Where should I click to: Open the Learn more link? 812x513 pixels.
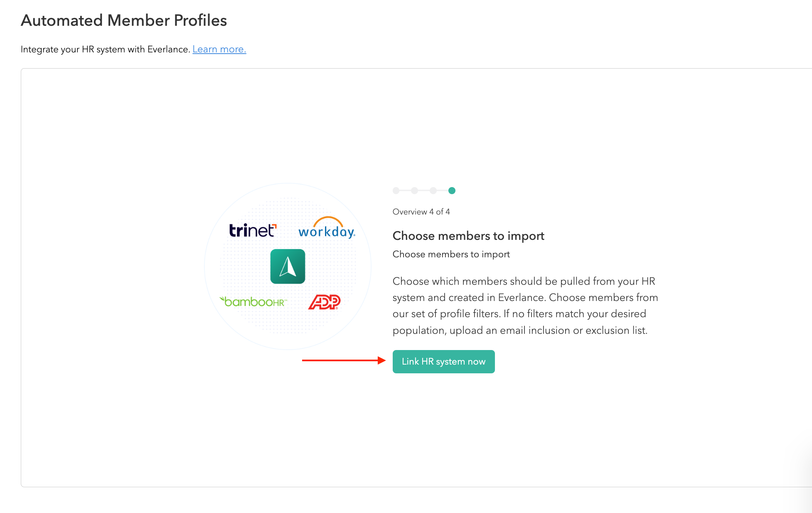[219, 49]
